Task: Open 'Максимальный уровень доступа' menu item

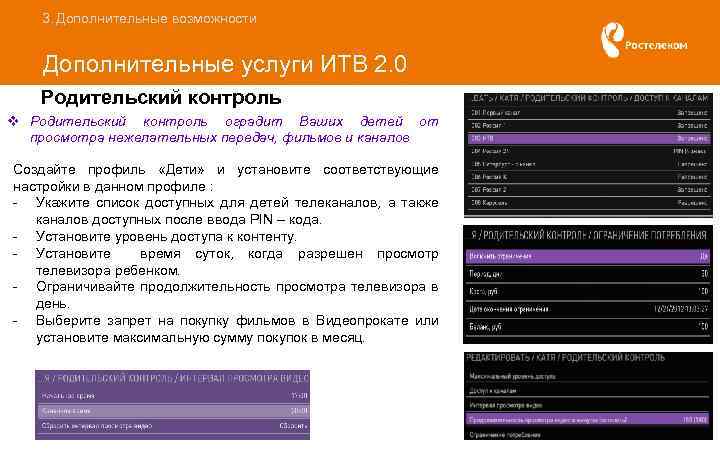Action: tap(588, 376)
